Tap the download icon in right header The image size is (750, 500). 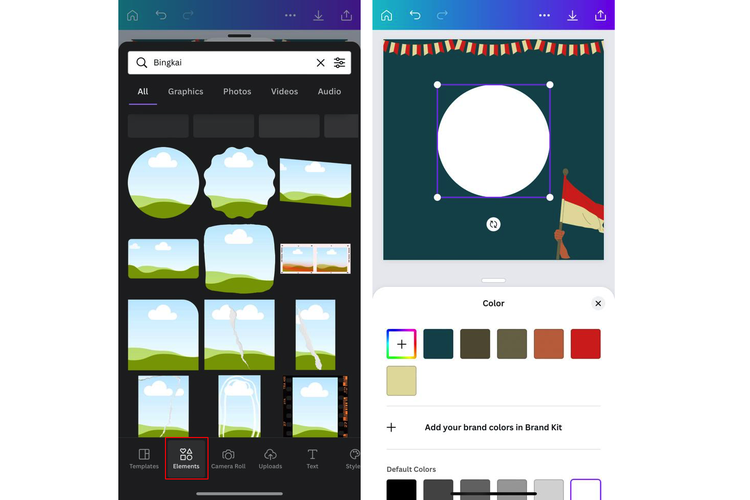click(572, 15)
